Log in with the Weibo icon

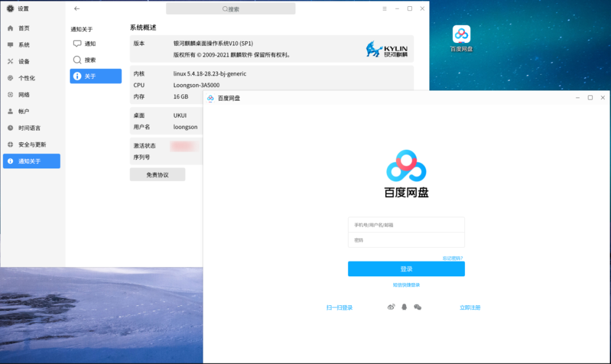tap(391, 307)
